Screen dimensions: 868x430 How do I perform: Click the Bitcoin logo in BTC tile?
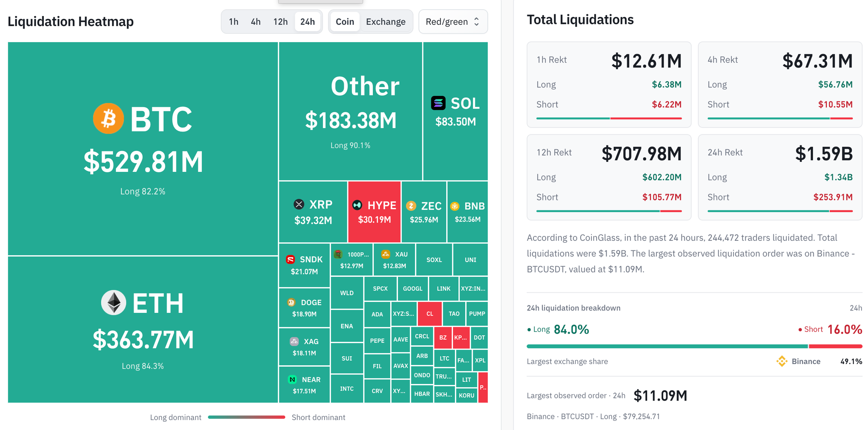coord(108,118)
